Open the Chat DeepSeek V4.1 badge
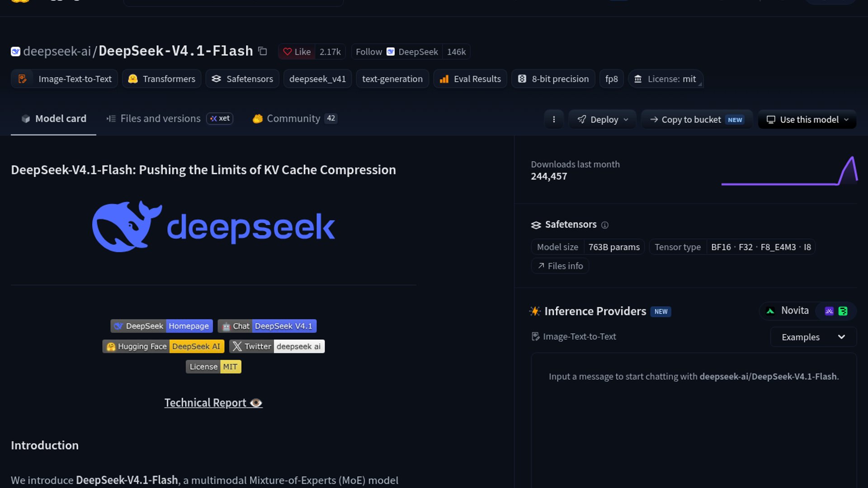The width and height of the screenshot is (868, 488). coord(267,326)
